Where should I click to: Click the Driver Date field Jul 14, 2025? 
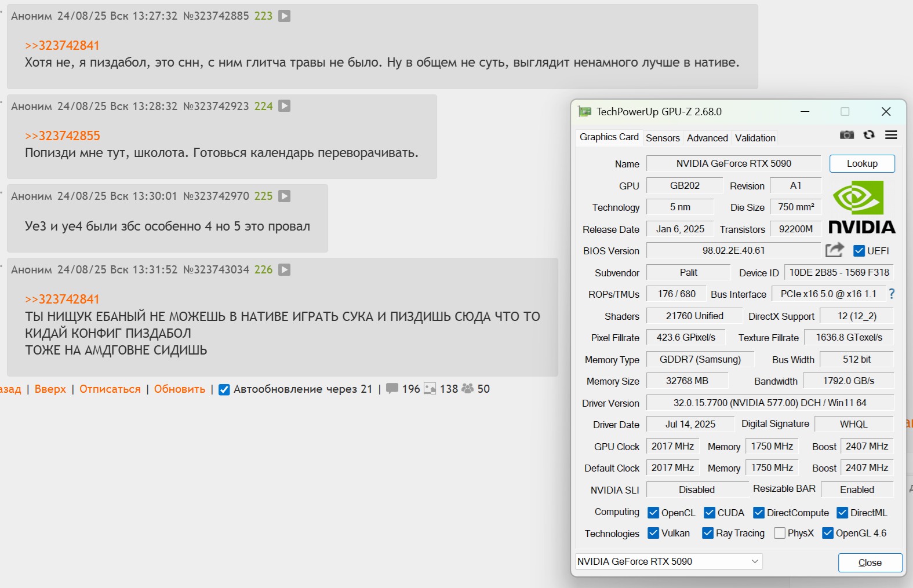(x=690, y=424)
